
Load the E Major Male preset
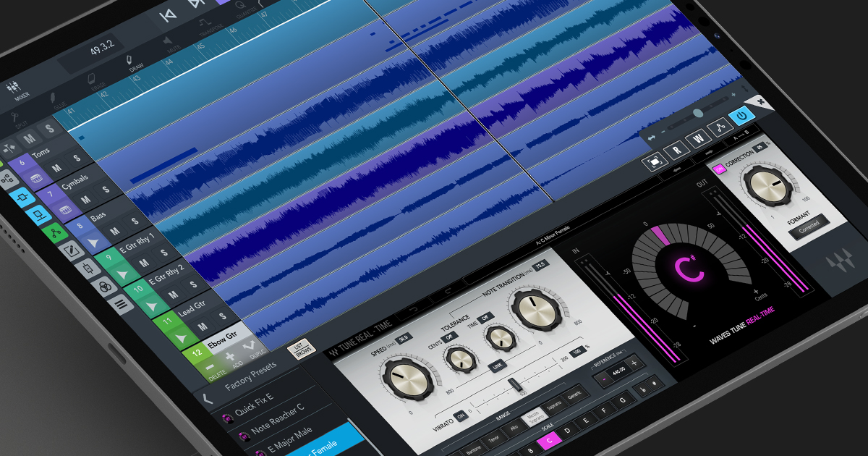point(289,442)
